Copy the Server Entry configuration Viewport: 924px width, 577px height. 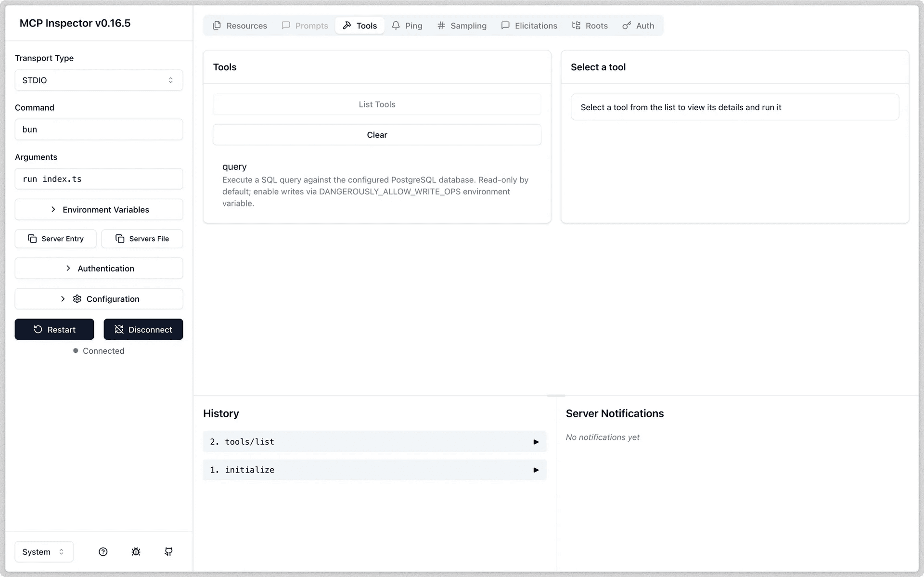coord(55,239)
